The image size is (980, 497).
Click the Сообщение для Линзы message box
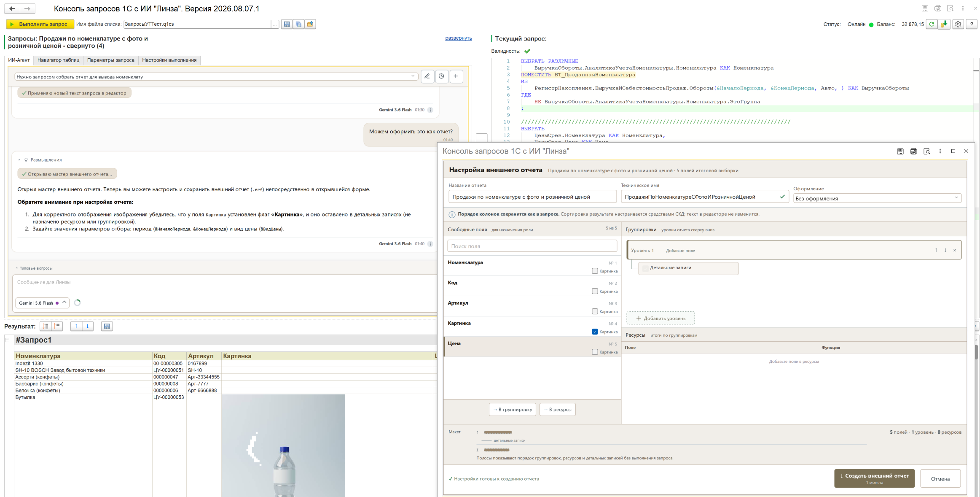tap(224, 282)
